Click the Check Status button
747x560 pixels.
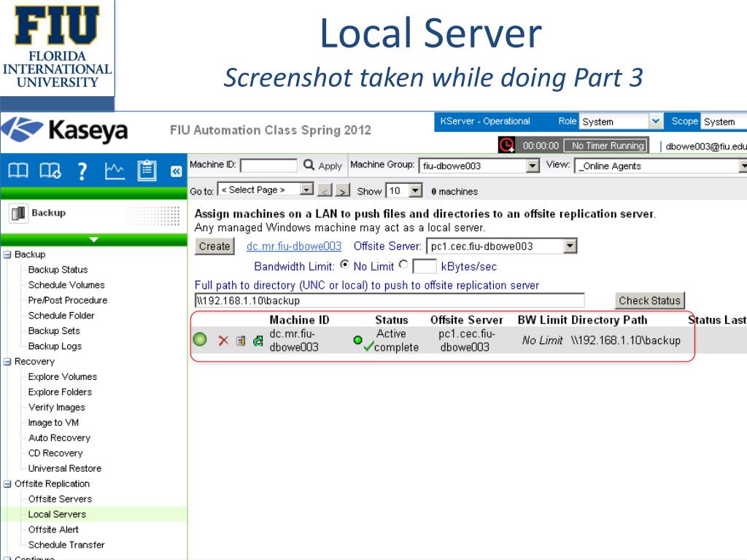click(649, 300)
